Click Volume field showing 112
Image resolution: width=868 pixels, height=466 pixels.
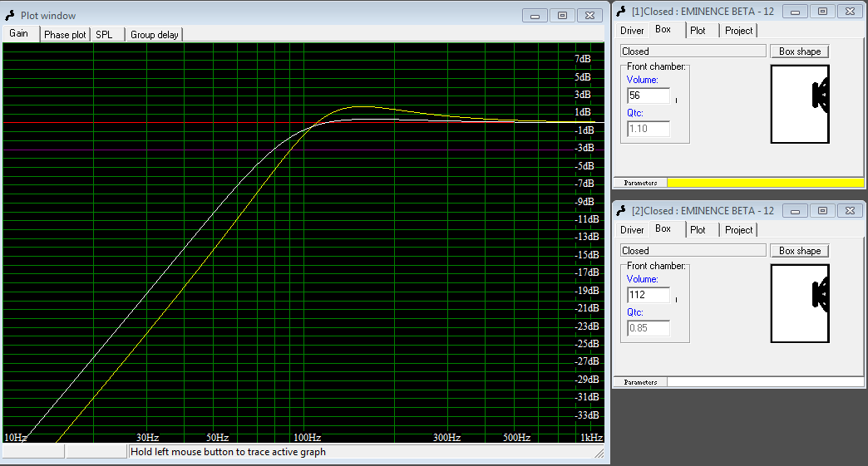[x=649, y=295]
